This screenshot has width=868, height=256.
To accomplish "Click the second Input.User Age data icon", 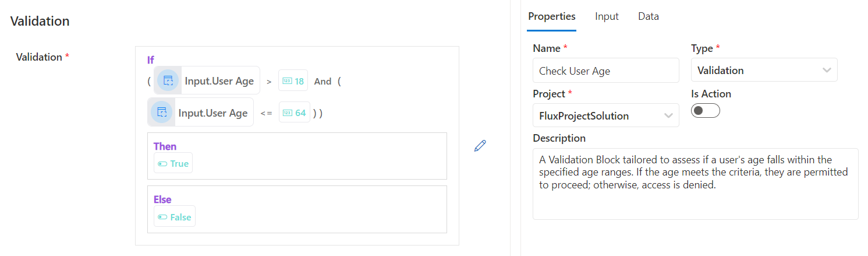I will point(162,113).
